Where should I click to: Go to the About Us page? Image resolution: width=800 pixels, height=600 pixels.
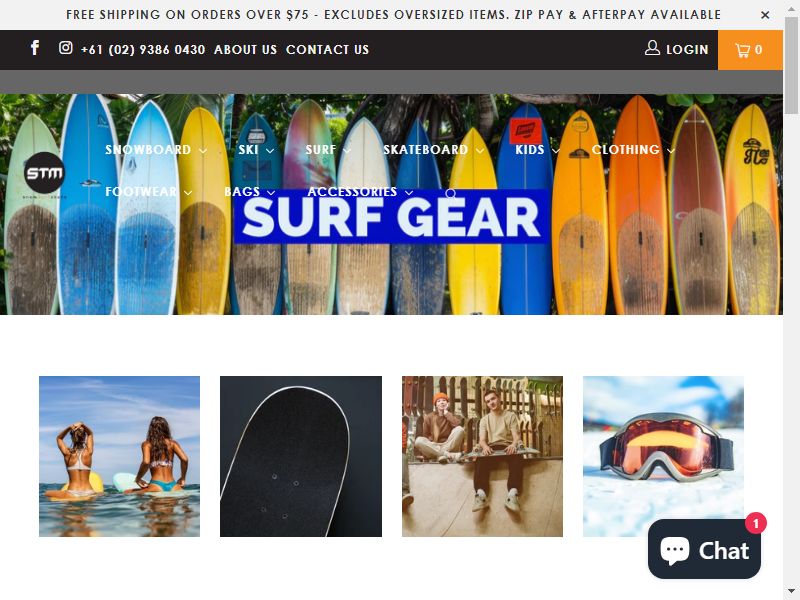point(245,49)
